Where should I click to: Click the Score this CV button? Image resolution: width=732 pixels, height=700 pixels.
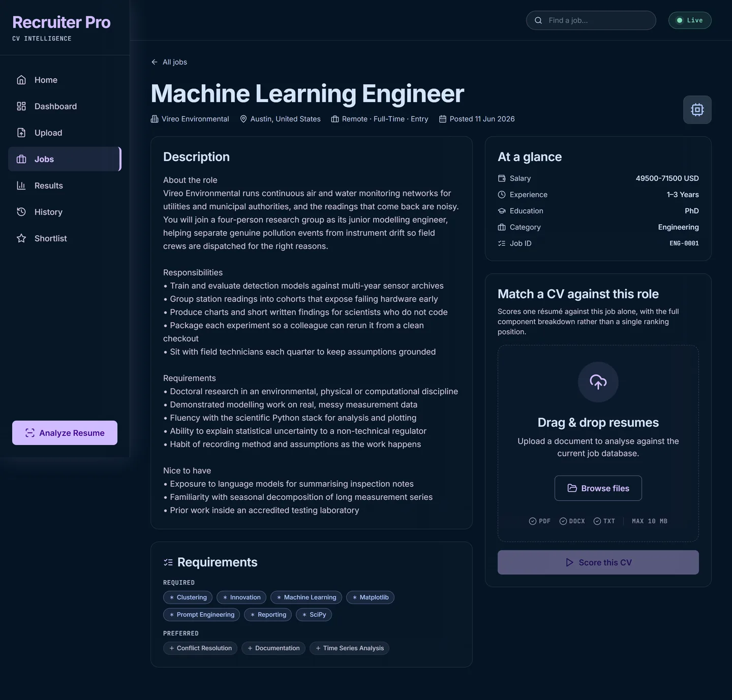(598, 562)
